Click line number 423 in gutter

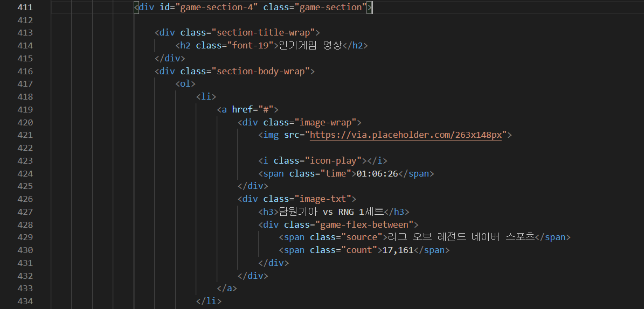(x=25, y=160)
